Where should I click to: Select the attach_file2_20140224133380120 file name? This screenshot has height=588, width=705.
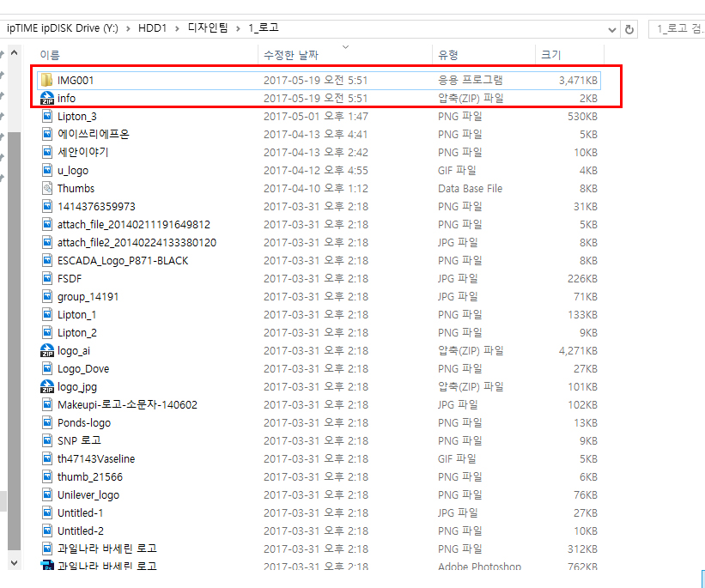[137, 243]
